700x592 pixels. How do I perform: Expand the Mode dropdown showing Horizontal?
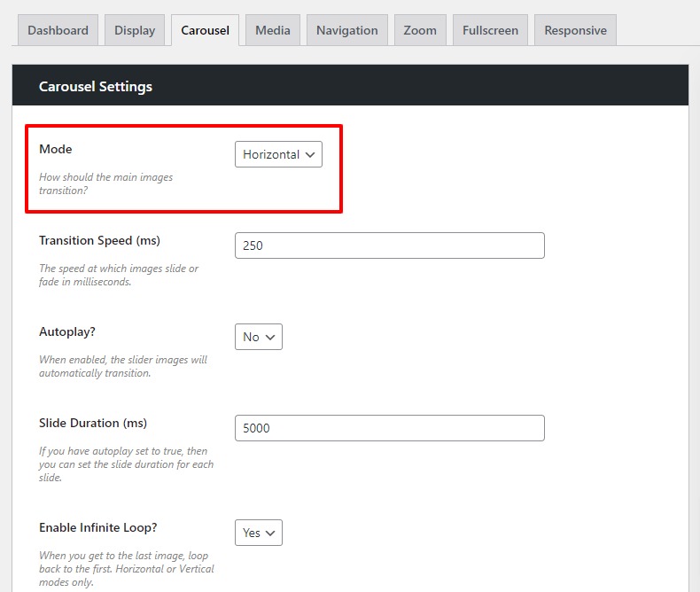[x=278, y=154]
